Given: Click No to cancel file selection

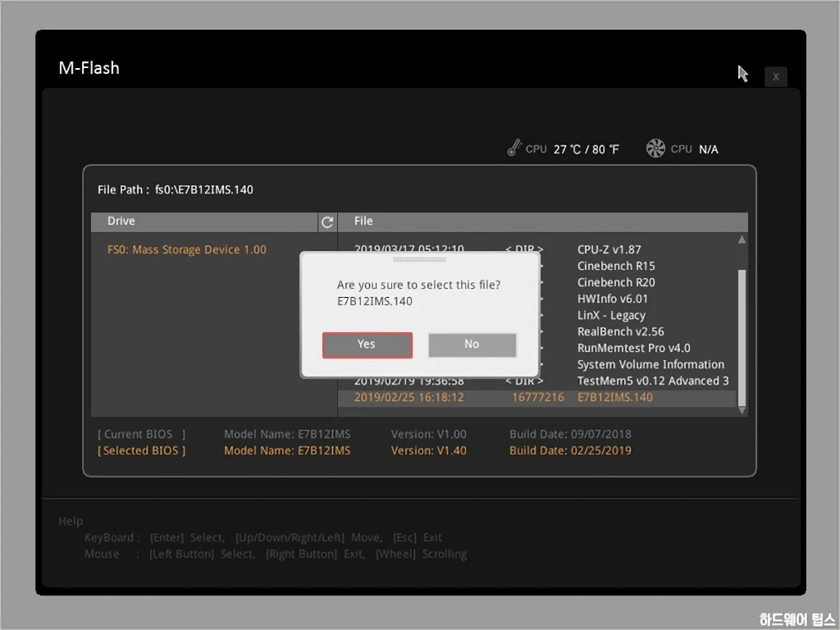Looking at the screenshot, I should point(472,345).
